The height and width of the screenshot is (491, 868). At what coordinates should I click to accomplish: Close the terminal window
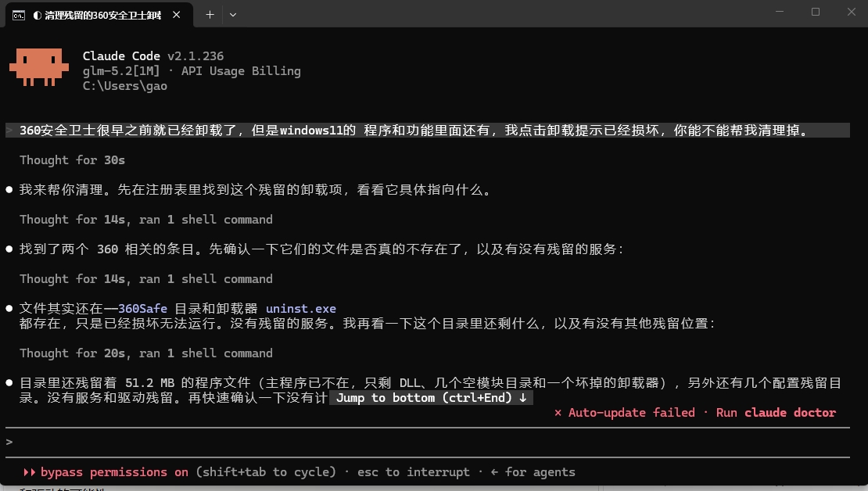pos(852,13)
